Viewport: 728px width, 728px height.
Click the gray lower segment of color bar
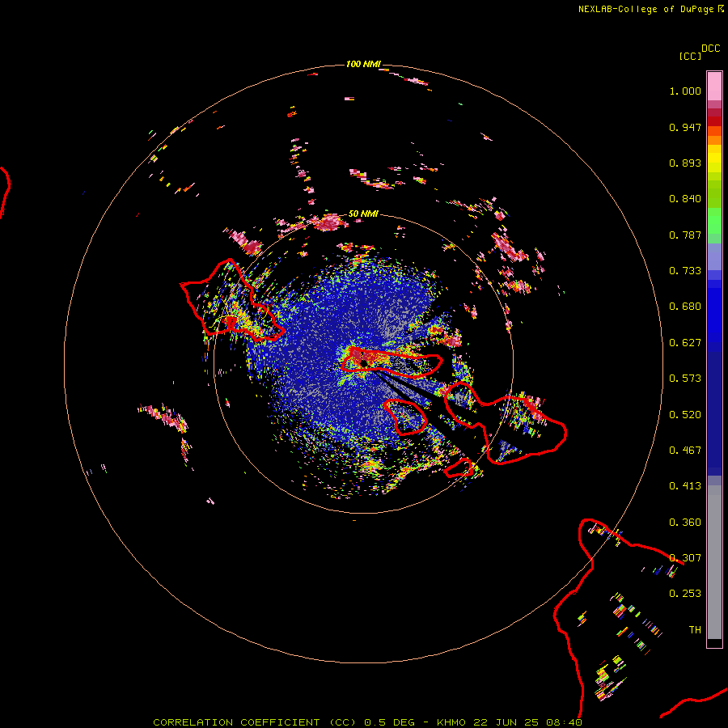pyautogui.click(x=714, y=562)
